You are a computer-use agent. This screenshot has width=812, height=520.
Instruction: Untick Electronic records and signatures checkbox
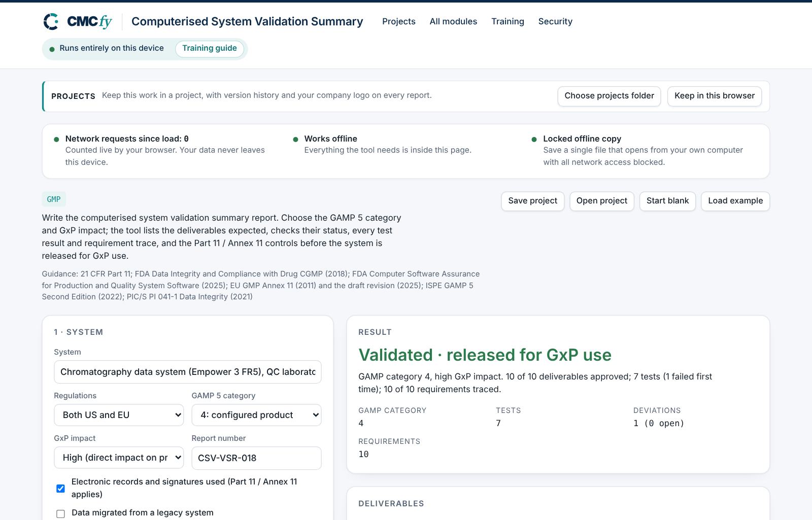tap(60, 489)
